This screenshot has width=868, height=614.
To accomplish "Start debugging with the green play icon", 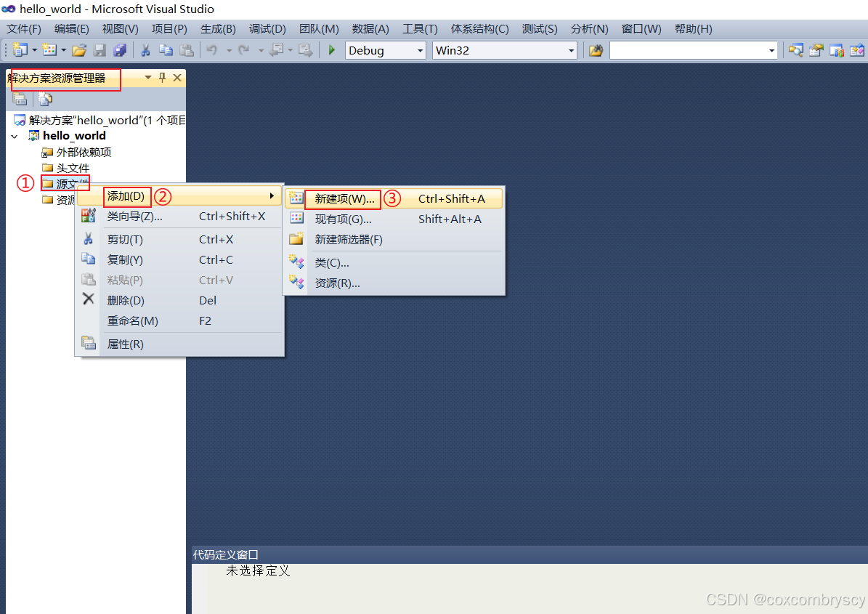I will (x=332, y=50).
